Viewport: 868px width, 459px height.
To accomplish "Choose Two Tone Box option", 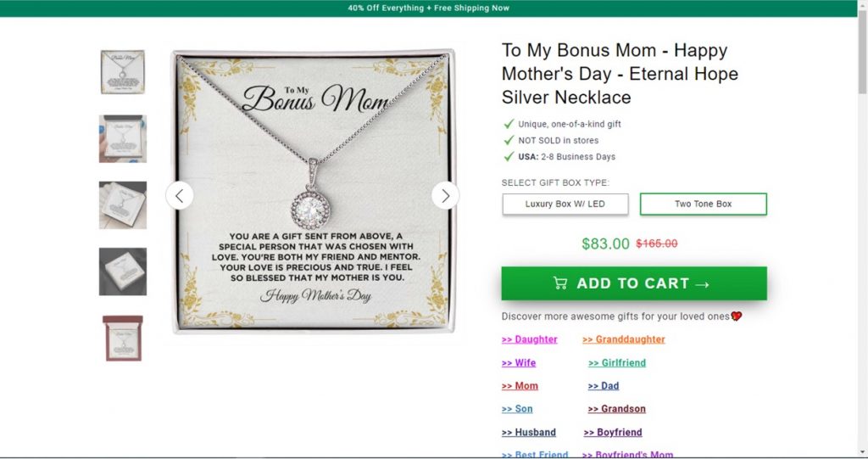I will (x=703, y=204).
